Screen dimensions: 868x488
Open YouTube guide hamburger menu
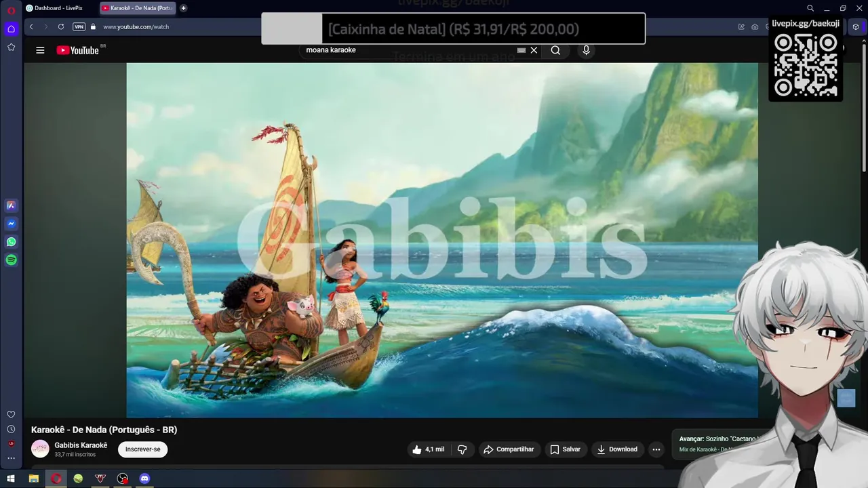[x=40, y=50]
